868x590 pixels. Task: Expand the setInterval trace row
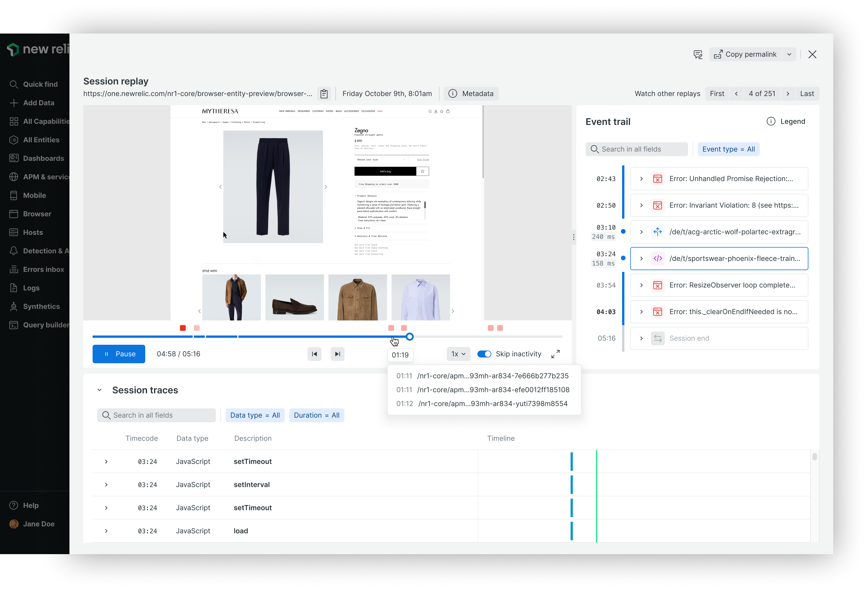click(106, 485)
